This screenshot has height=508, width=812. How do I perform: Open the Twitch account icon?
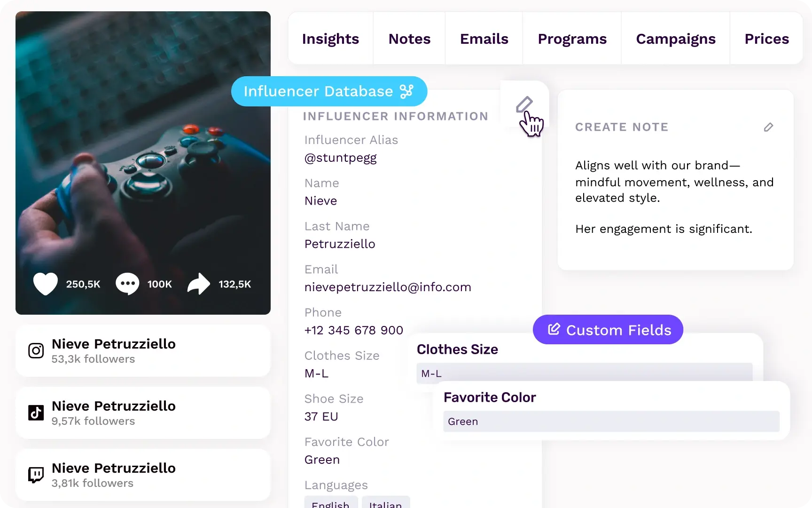[x=36, y=475]
